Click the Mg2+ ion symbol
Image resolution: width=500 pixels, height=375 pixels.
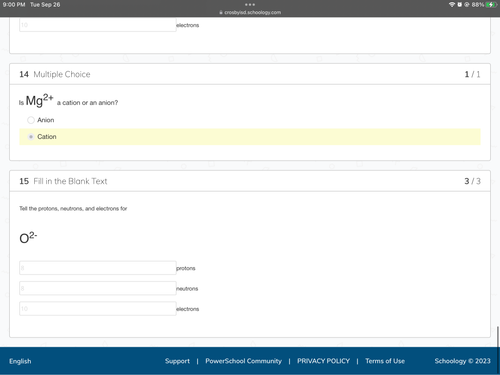(39, 100)
